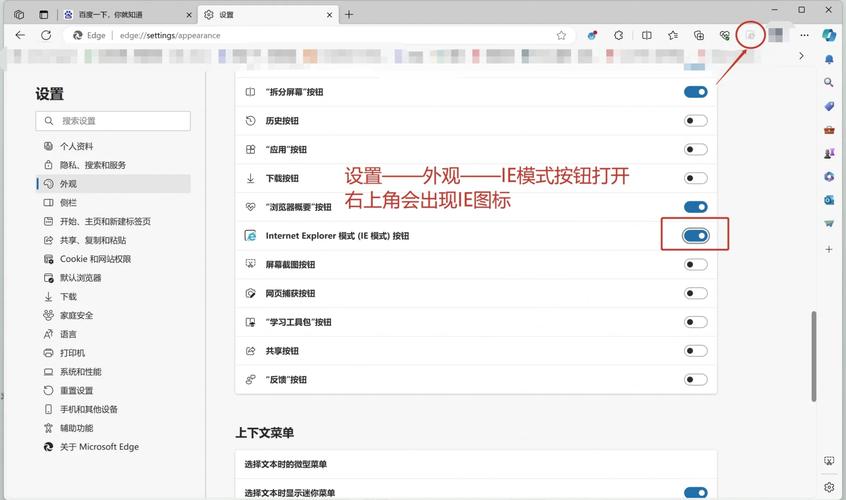Toggle the 拆分屏幕 button switch
Viewport: 846px width, 500px height.
click(x=695, y=92)
